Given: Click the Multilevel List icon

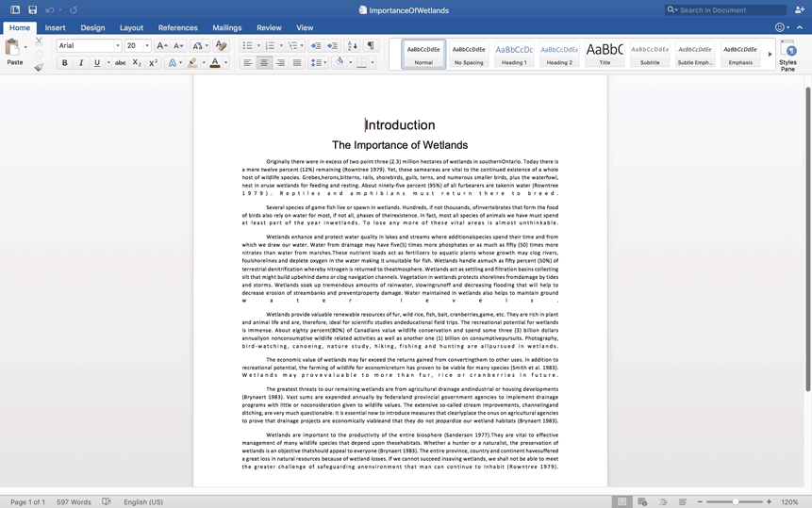Looking at the screenshot, I should [x=292, y=45].
